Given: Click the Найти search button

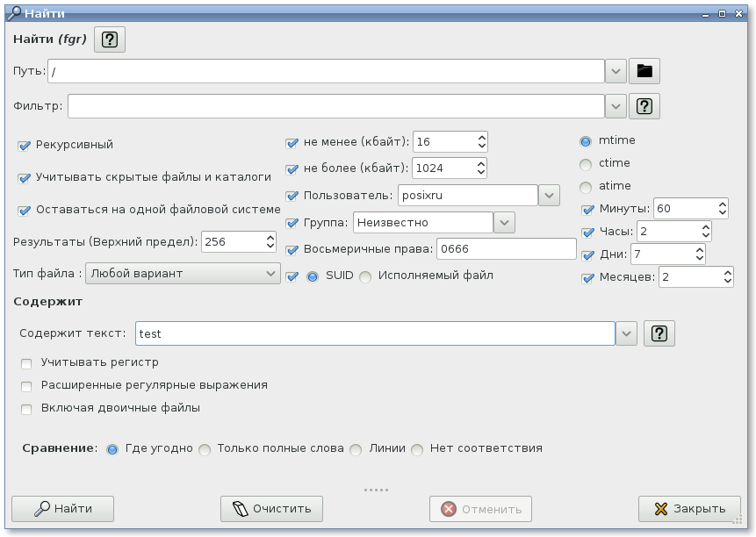Looking at the screenshot, I should click(62, 509).
